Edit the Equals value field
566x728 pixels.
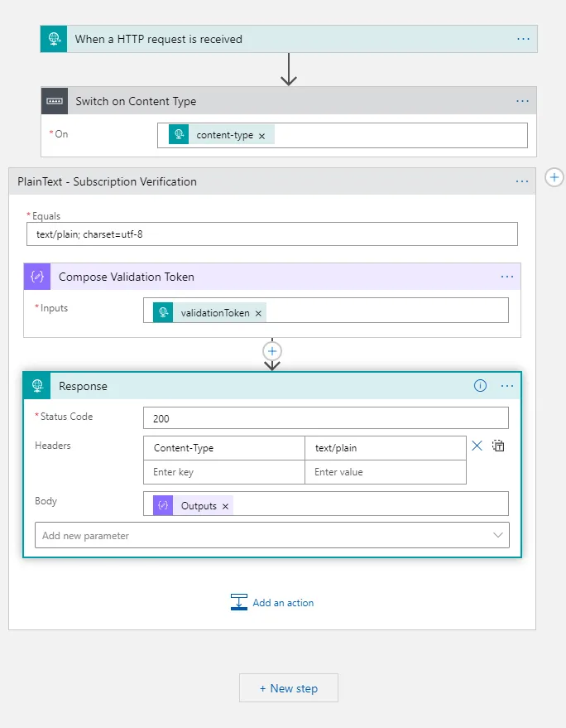pyautogui.click(x=272, y=234)
